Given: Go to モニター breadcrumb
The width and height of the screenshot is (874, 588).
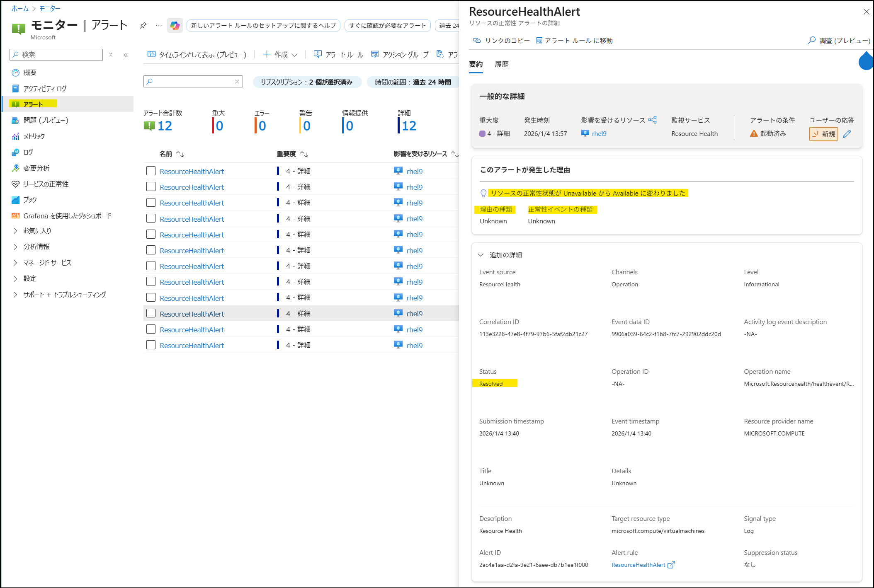Looking at the screenshot, I should [50, 9].
